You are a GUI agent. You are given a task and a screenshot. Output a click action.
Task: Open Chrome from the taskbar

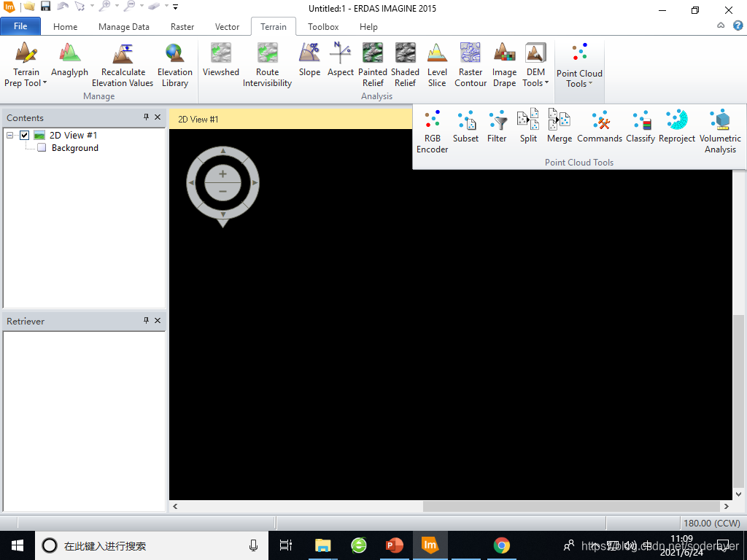(x=501, y=545)
